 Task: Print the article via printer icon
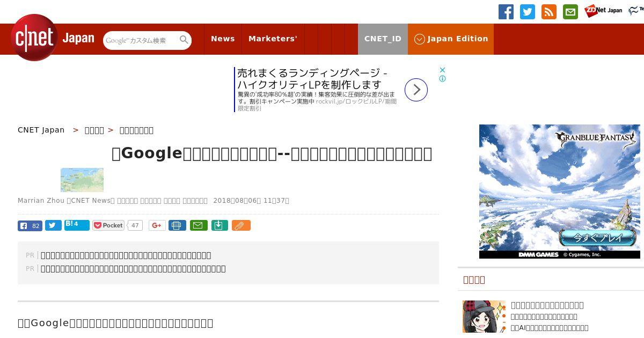[177, 225]
